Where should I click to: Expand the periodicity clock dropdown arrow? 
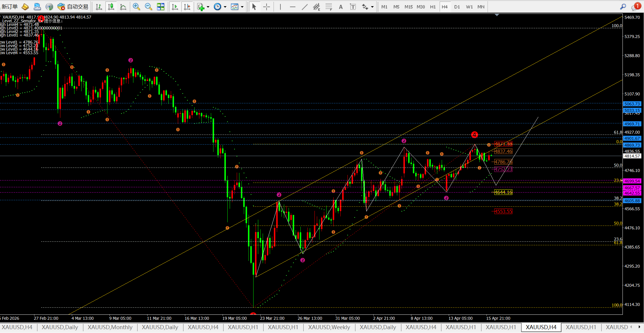click(225, 7)
